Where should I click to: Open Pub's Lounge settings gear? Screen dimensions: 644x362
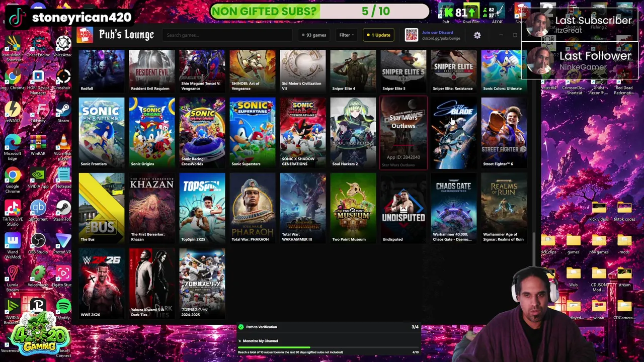(477, 35)
